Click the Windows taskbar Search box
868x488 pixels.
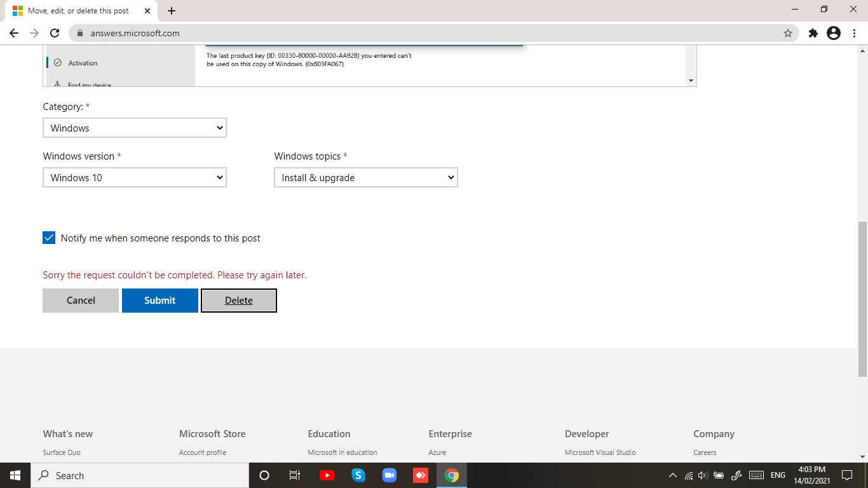[x=140, y=475]
